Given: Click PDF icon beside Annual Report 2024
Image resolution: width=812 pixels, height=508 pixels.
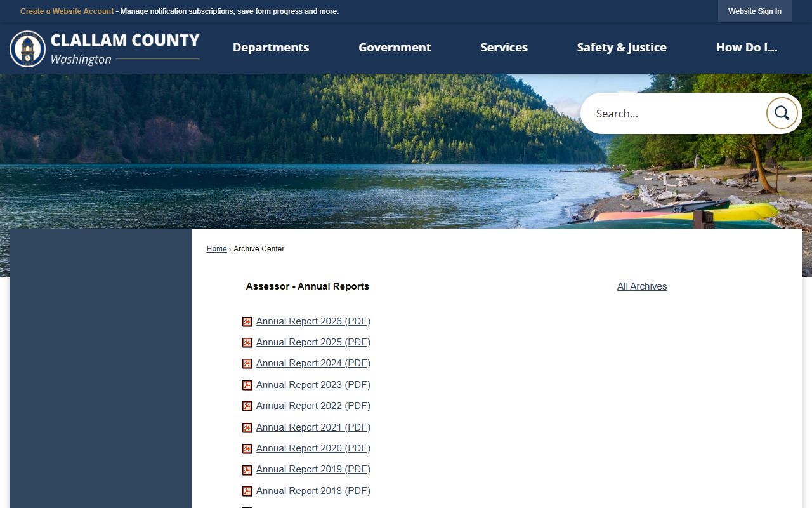Looking at the screenshot, I should click(x=247, y=364).
